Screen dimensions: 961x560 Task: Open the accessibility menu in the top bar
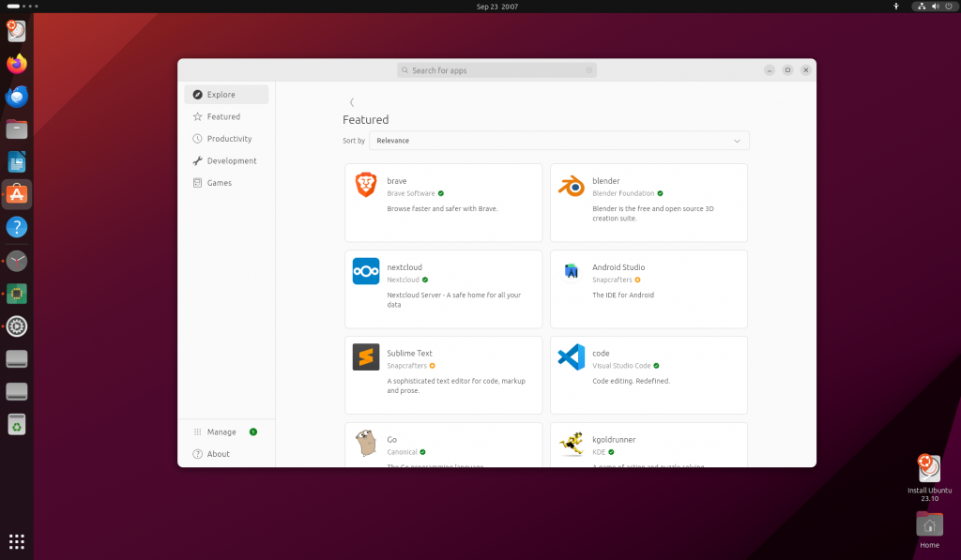click(x=895, y=7)
